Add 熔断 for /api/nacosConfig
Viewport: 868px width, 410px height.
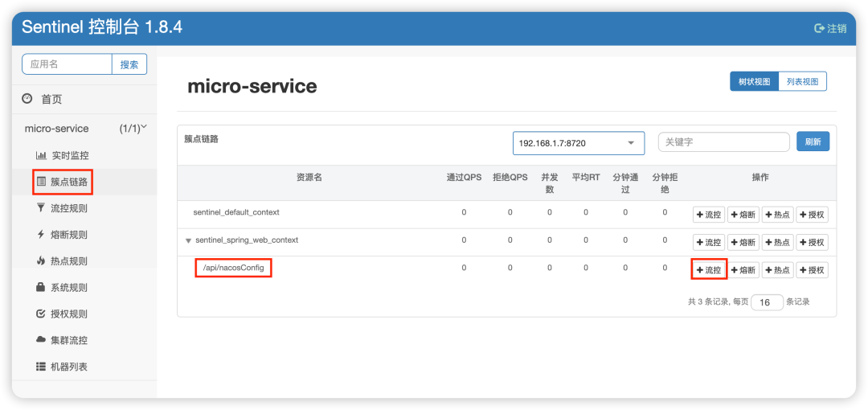743,270
